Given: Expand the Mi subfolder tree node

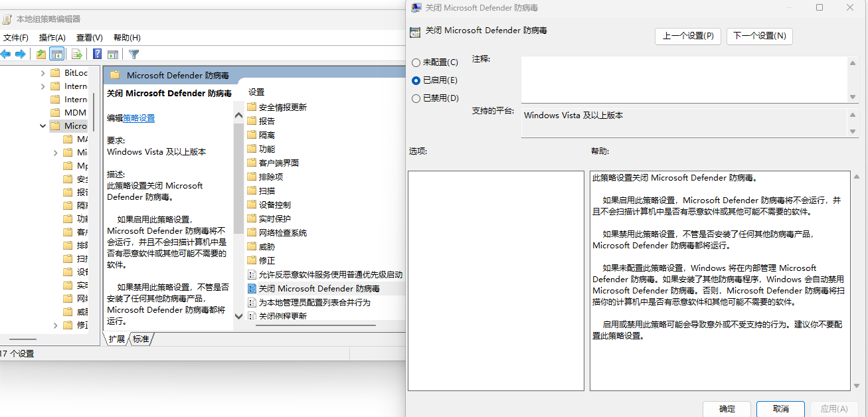Looking at the screenshot, I should coord(56,152).
